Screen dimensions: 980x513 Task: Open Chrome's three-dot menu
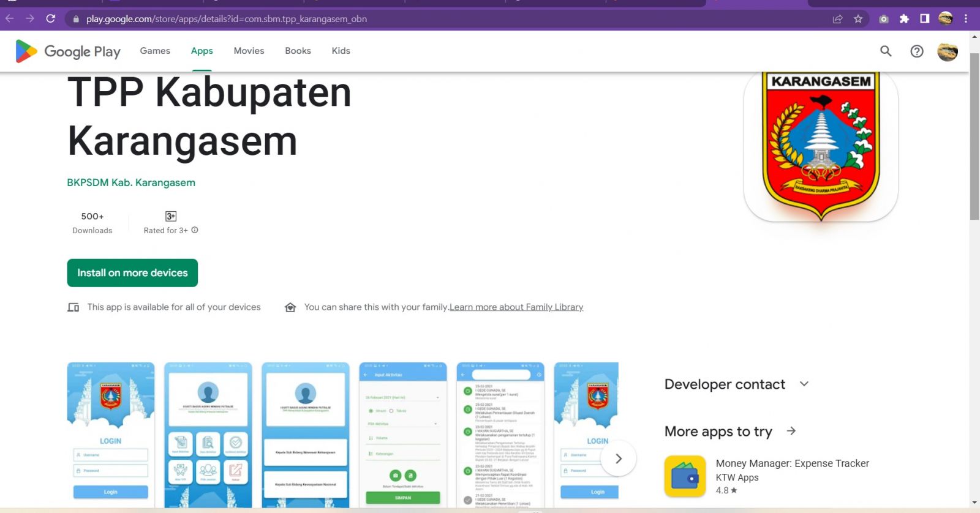click(966, 19)
